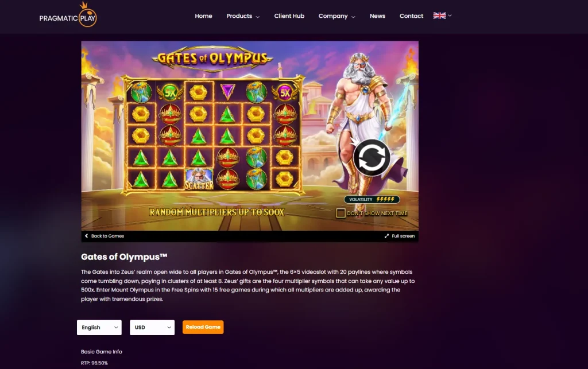Click the Zeus Scatter symbol on the reels

click(x=199, y=179)
